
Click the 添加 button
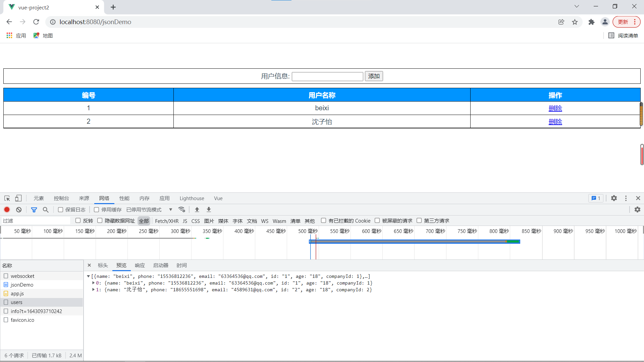(x=374, y=76)
